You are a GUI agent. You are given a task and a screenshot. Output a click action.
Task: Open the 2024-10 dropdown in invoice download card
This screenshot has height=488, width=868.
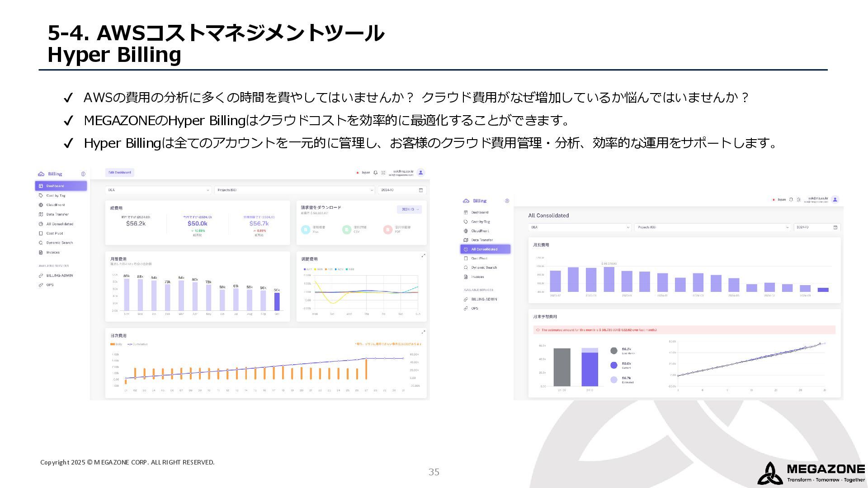click(x=410, y=209)
